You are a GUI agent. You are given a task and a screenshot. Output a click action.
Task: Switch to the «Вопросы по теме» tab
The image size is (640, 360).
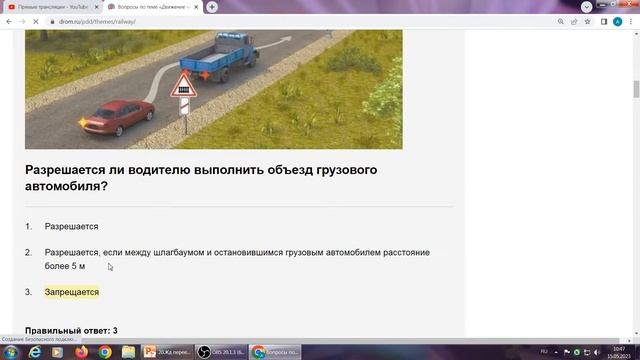pos(153,7)
